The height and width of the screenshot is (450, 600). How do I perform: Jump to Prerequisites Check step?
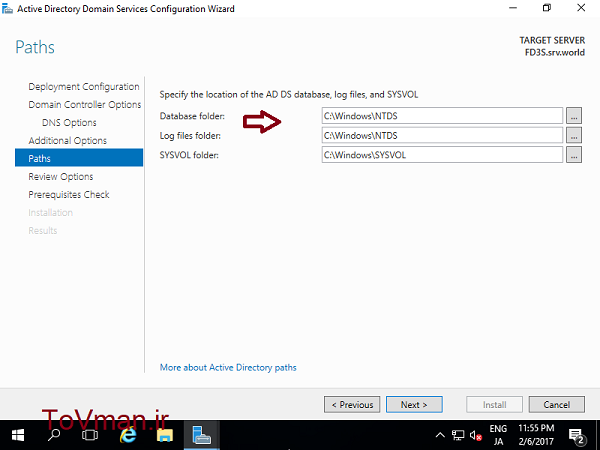coord(69,194)
